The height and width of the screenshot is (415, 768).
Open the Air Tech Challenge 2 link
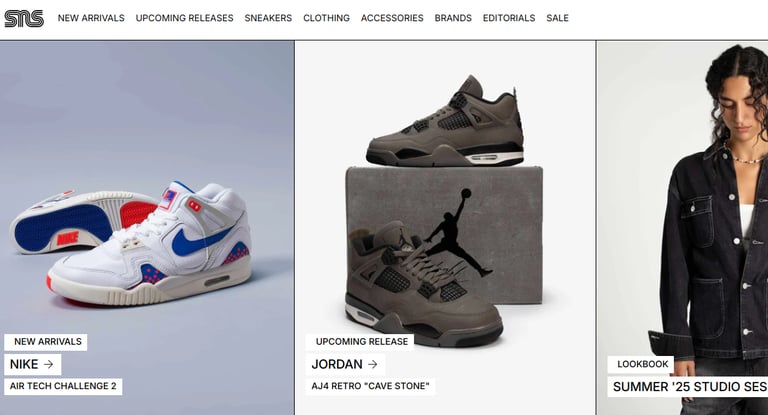63,386
